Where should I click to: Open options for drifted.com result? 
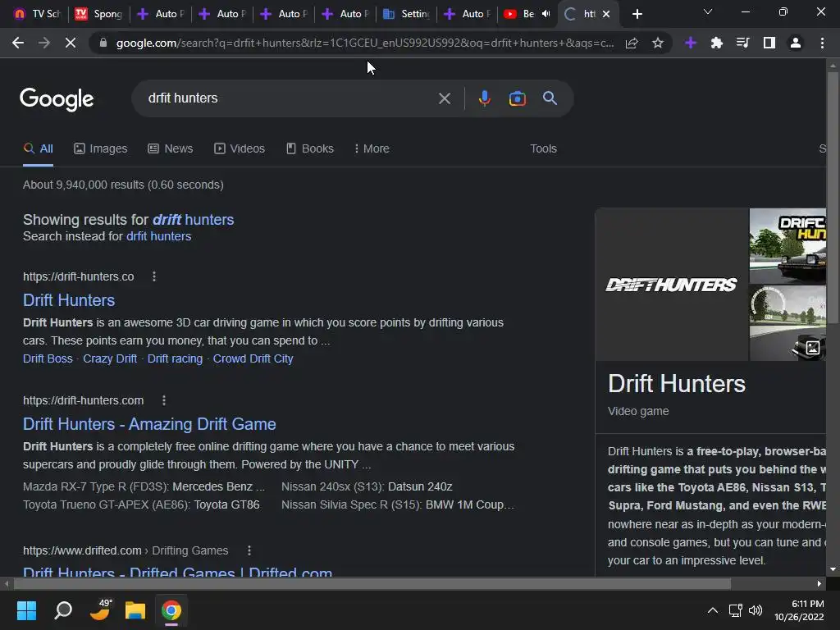249,550
